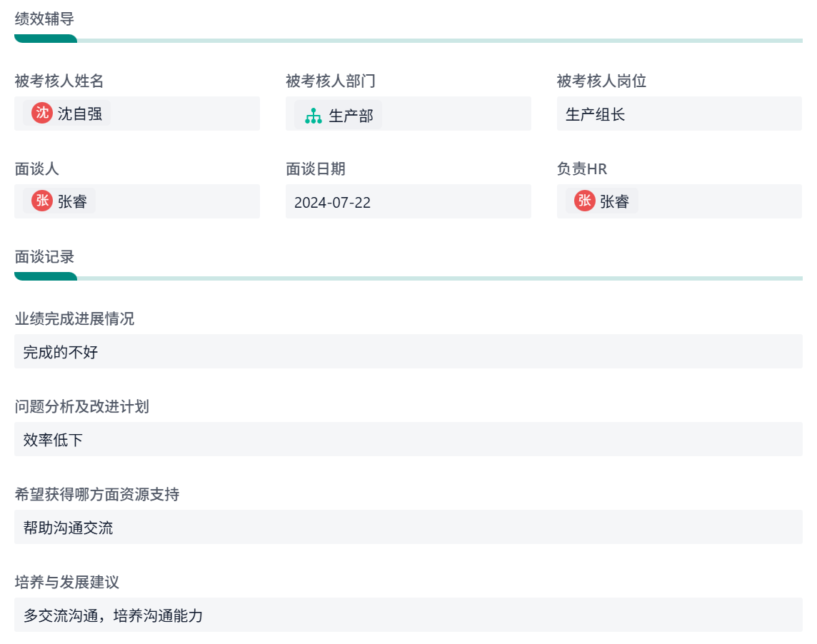Click the 被考核人部门 label

[x=331, y=81]
